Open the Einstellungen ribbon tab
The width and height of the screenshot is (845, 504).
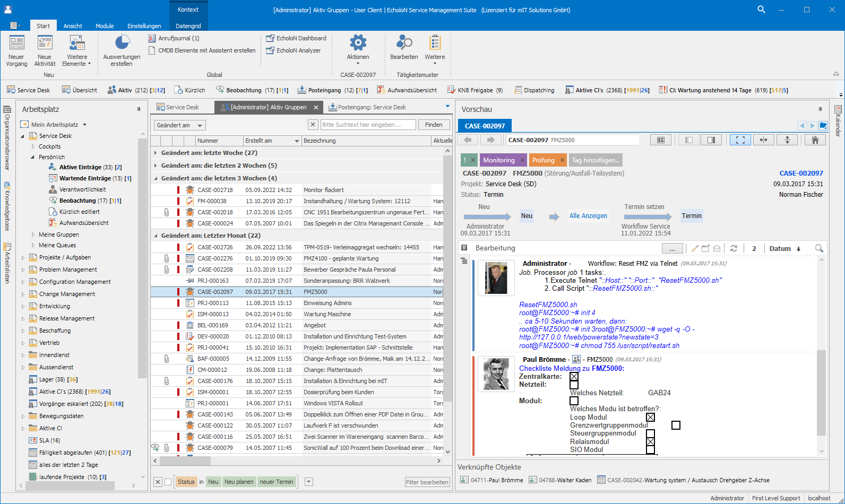click(x=144, y=26)
